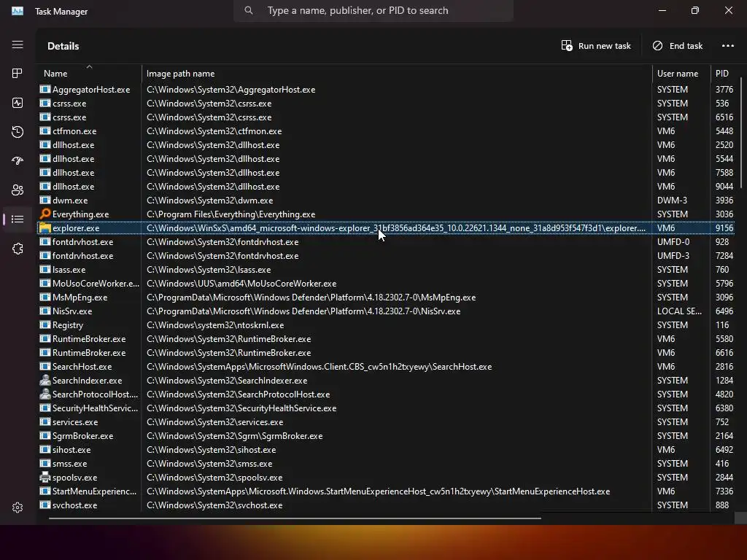Click the horizontal scrollbar thumb
The height and width of the screenshot is (560, 747).
tap(295, 518)
